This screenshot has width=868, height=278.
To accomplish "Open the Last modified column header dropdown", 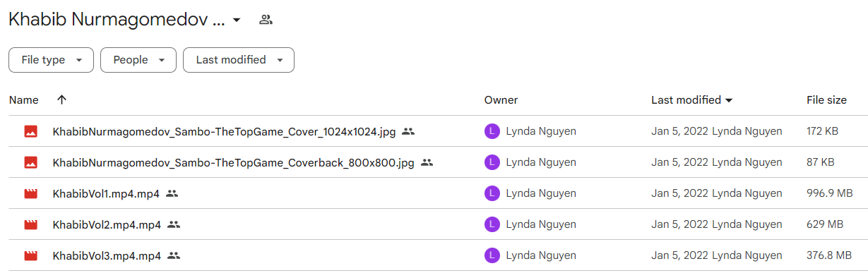I will click(692, 100).
